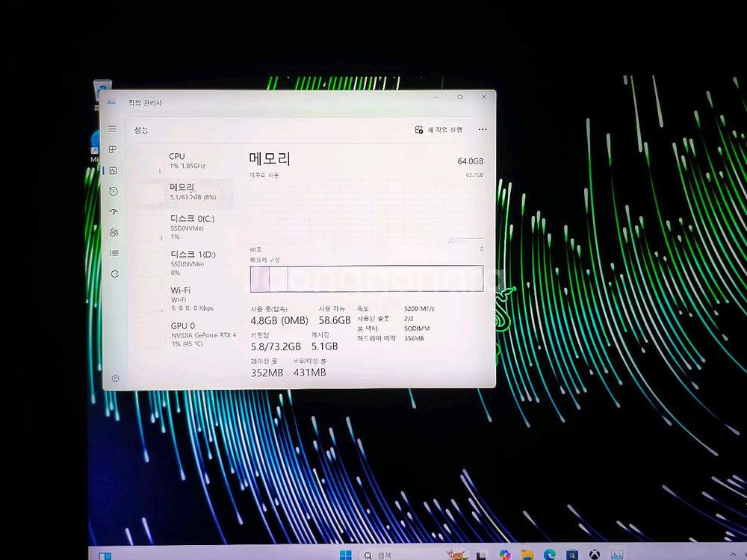The image size is (747, 560).
Task: Click the 64.0GB total memory value
Action: tap(470, 161)
